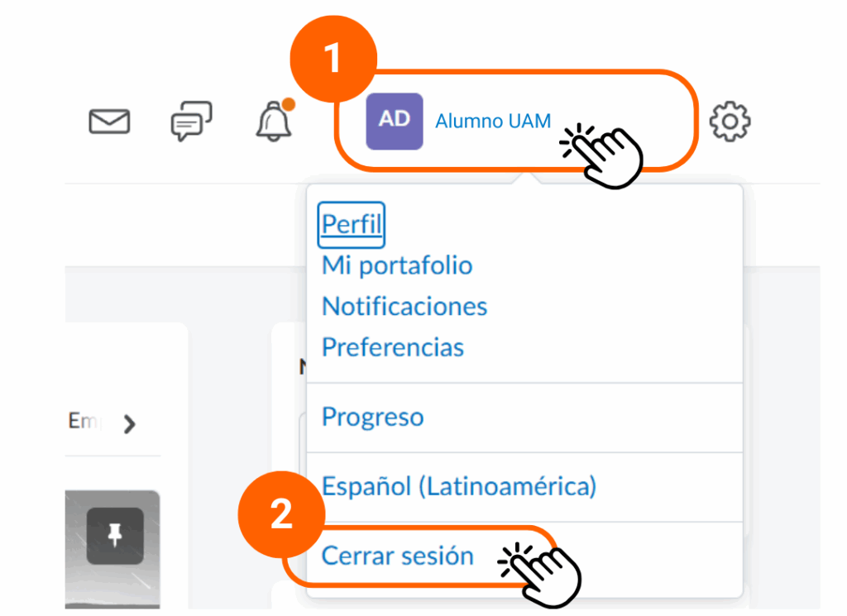Screen dimensions: 847x616
Task: Change language via Español (Latinoamérica)
Action: [459, 486]
